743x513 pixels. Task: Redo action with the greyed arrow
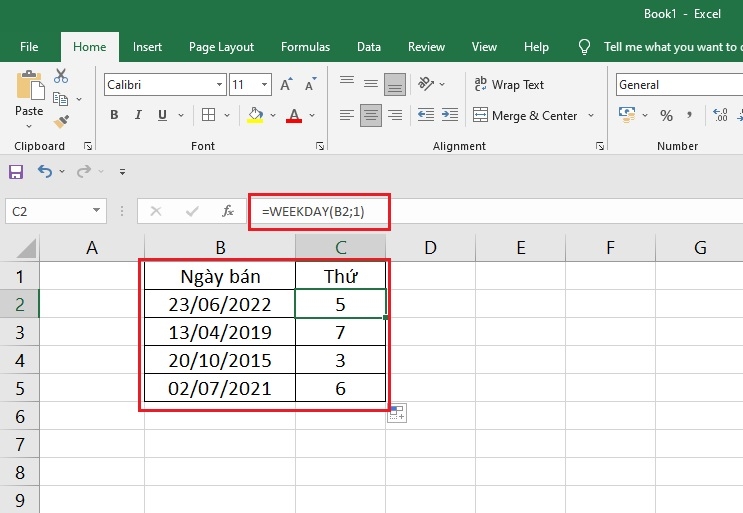[83, 171]
